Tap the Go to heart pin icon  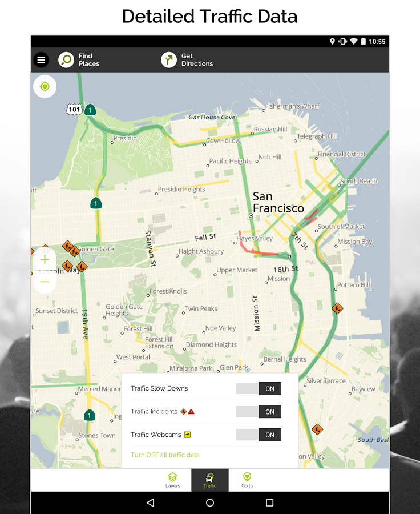tap(247, 477)
